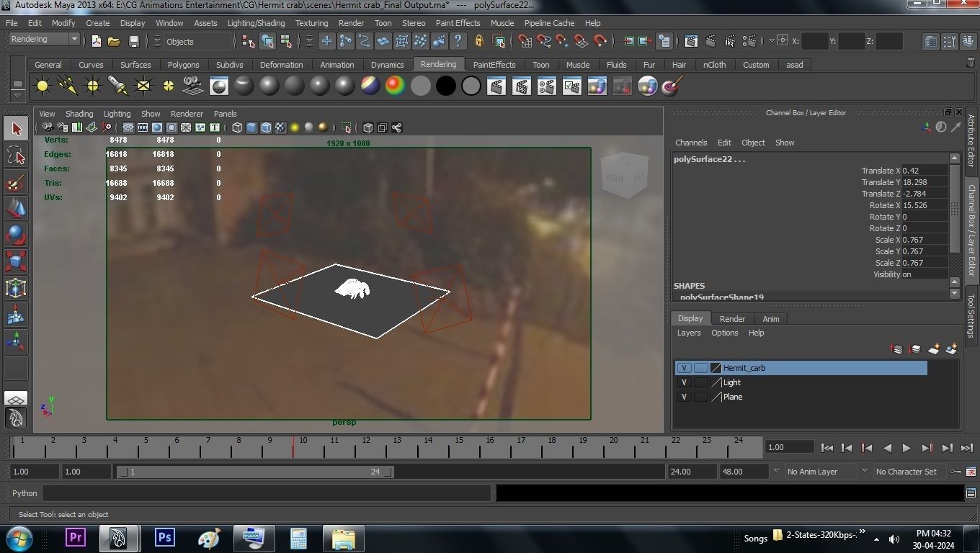The width and height of the screenshot is (980, 553).
Task: Select the Rotate tool in toolbox
Action: [16, 235]
